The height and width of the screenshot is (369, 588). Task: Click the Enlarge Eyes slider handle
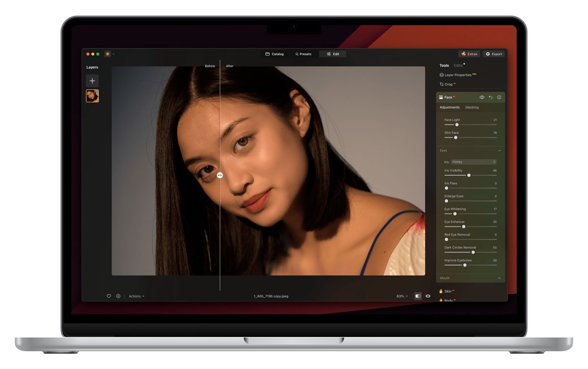446,201
